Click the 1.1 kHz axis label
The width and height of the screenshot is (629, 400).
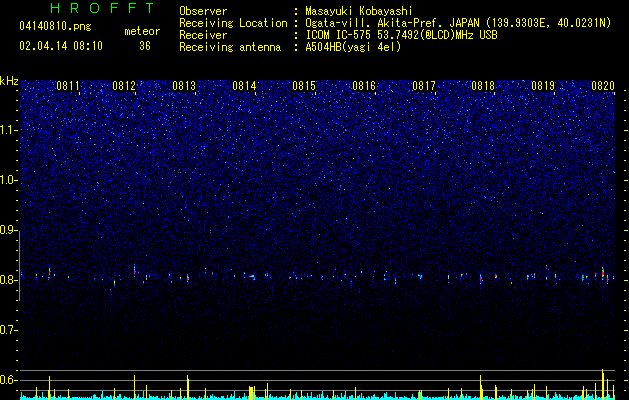tap(9, 130)
